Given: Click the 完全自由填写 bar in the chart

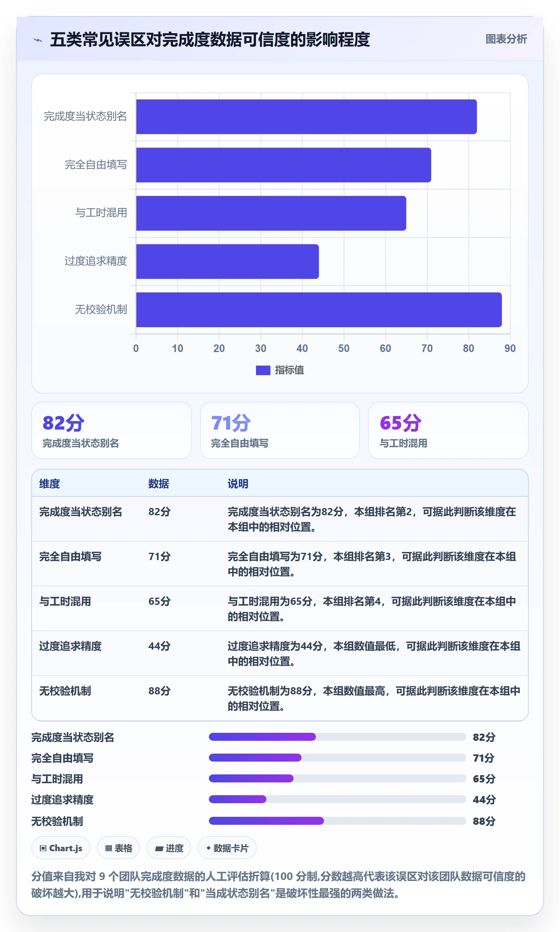Looking at the screenshot, I should pos(284,165).
